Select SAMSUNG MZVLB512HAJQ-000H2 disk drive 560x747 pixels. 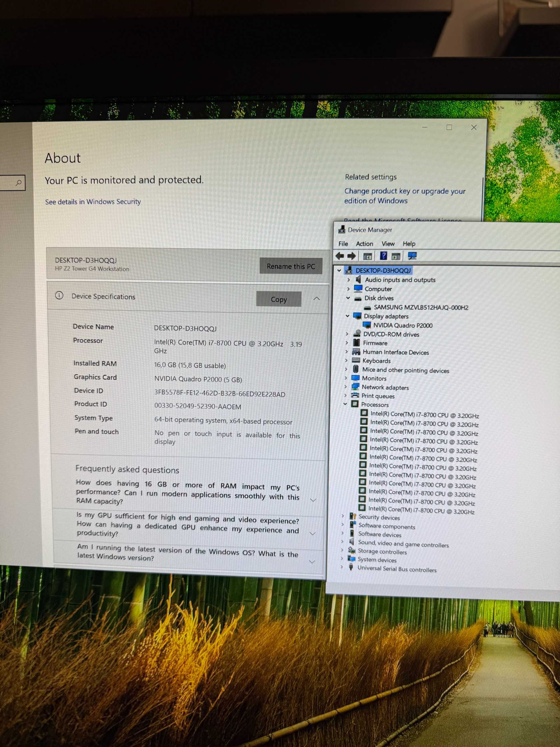[421, 307]
